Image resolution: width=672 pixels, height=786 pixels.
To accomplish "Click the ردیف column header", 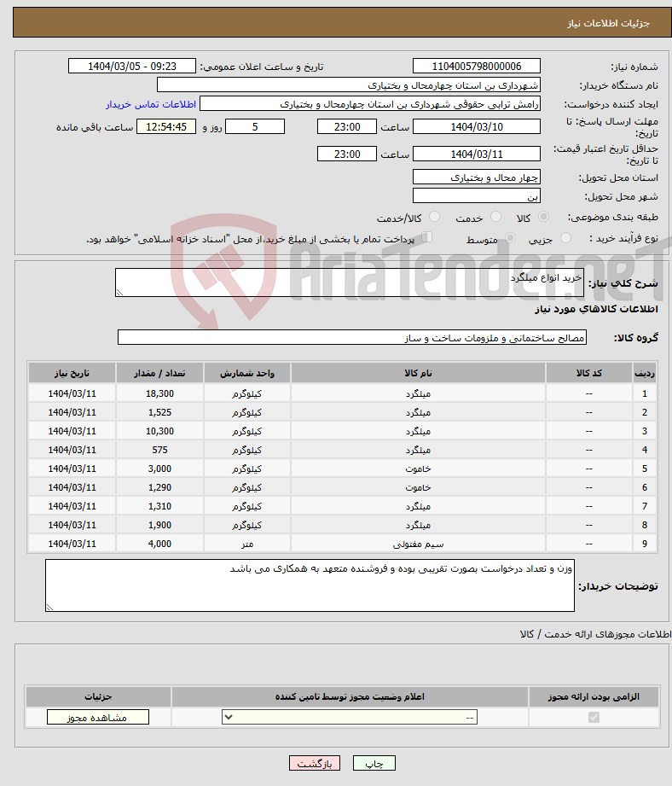I will tap(645, 374).
